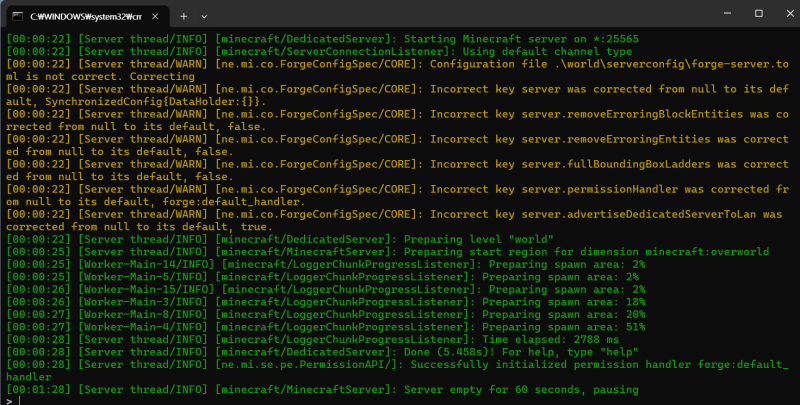This screenshot has height=405, width=800.
Task: Click 'Preparing spawn area: 18%' line
Action: click(x=326, y=302)
